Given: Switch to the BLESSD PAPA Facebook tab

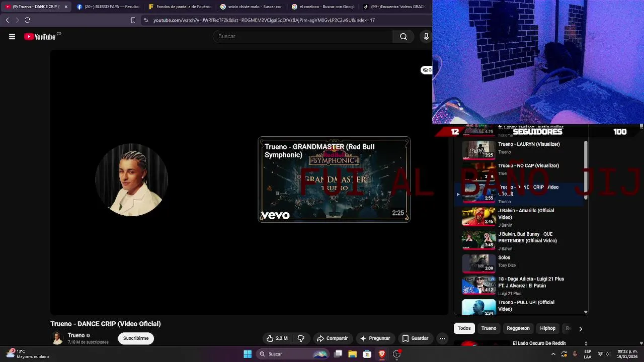Looking at the screenshot, I should click(108, 7).
